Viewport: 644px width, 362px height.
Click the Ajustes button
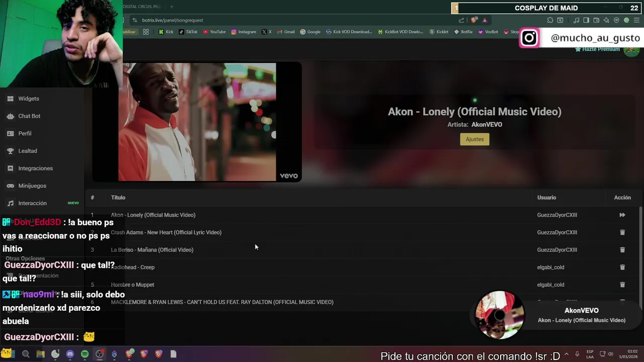(x=474, y=139)
